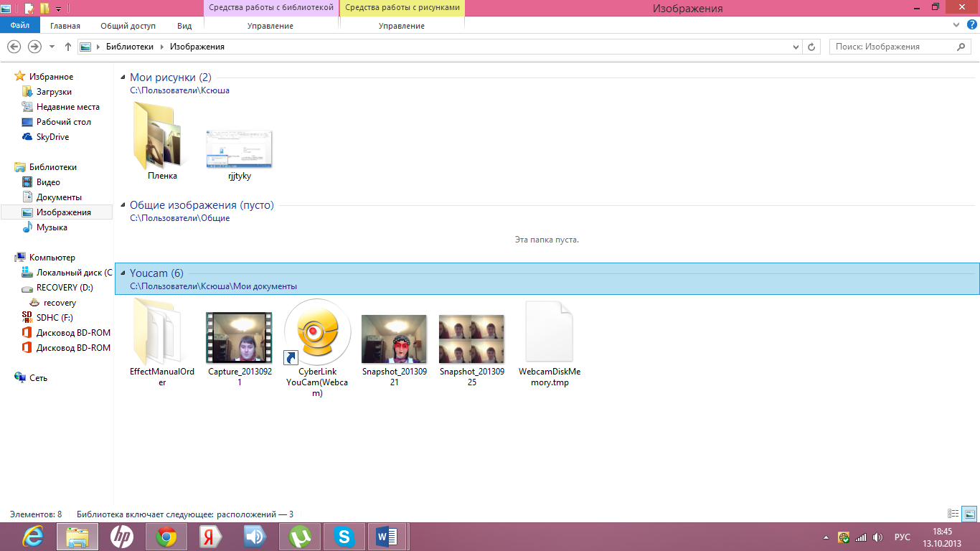Launch Google Chrome from the taskbar
This screenshot has width=980, height=551.
(166, 537)
